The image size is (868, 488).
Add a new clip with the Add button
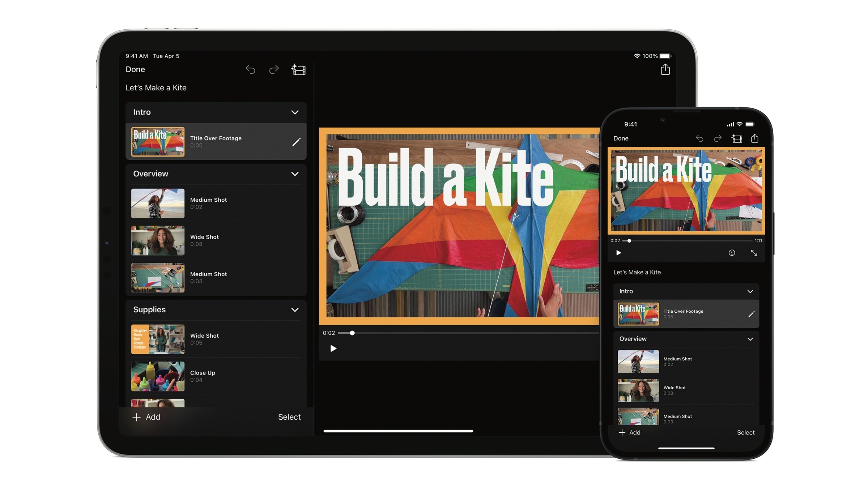click(x=146, y=416)
